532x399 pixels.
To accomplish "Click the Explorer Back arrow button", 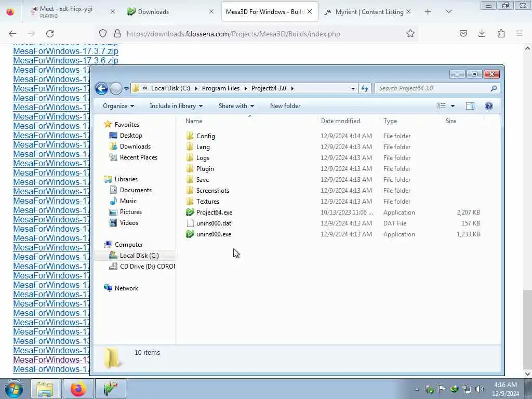I will pyautogui.click(x=101, y=88).
